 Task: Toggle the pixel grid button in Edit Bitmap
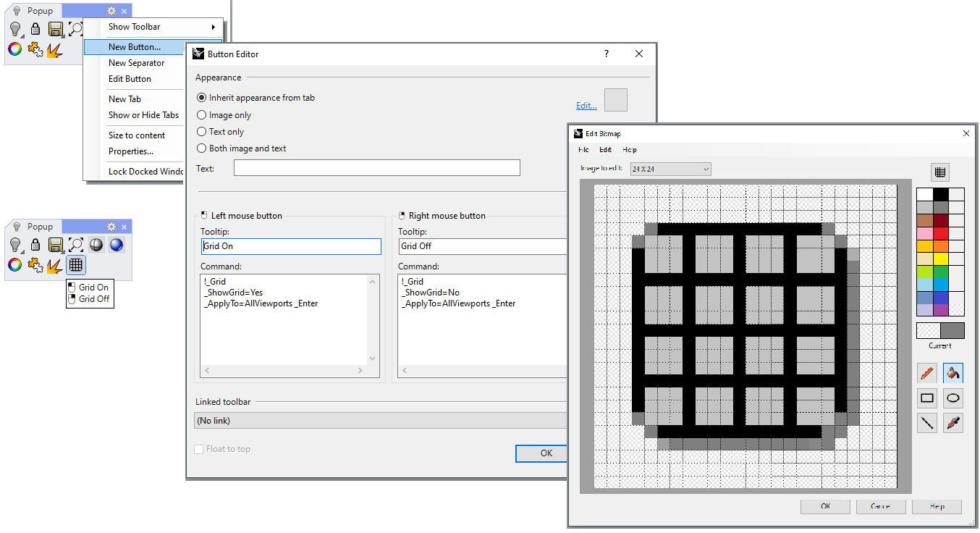point(939,172)
